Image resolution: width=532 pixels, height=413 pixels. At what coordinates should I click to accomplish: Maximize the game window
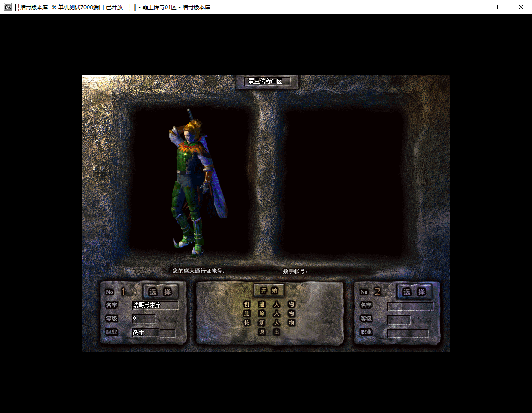click(500, 7)
